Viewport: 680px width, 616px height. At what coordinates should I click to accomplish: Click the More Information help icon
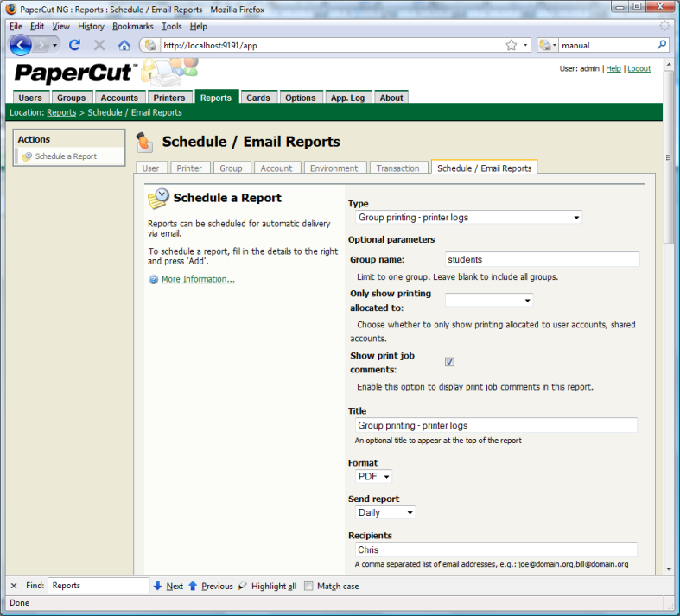coord(153,280)
